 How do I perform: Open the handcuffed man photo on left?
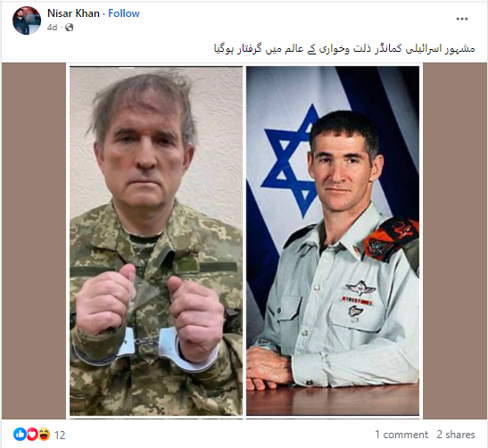(156, 241)
